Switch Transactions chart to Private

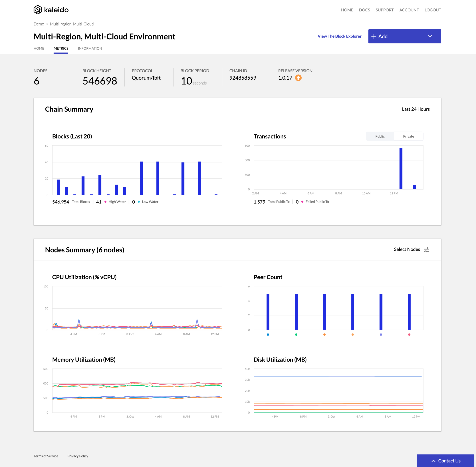[408, 136]
